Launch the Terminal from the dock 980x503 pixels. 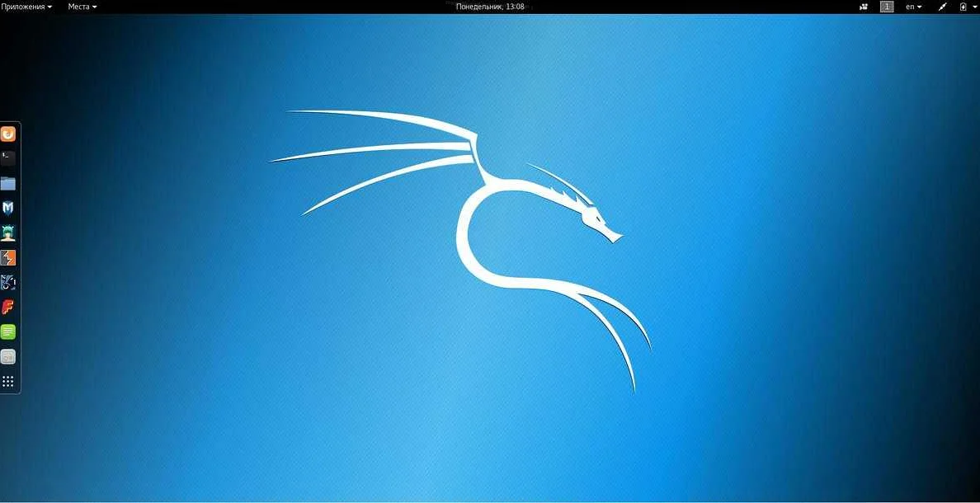click(8, 158)
